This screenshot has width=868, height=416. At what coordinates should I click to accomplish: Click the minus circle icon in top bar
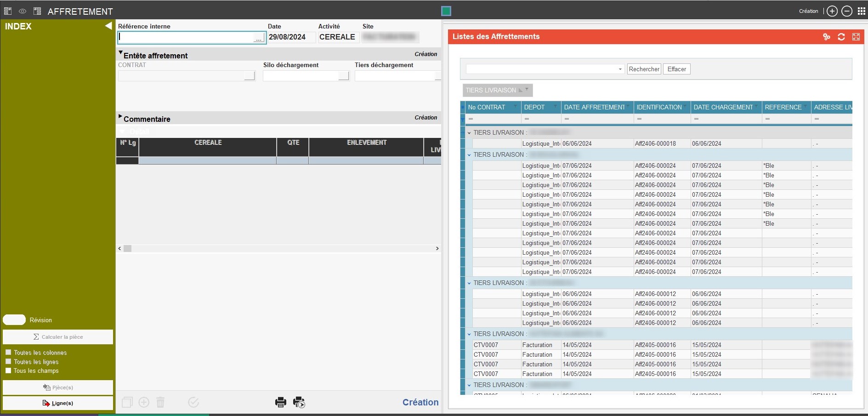tap(847, 11)
